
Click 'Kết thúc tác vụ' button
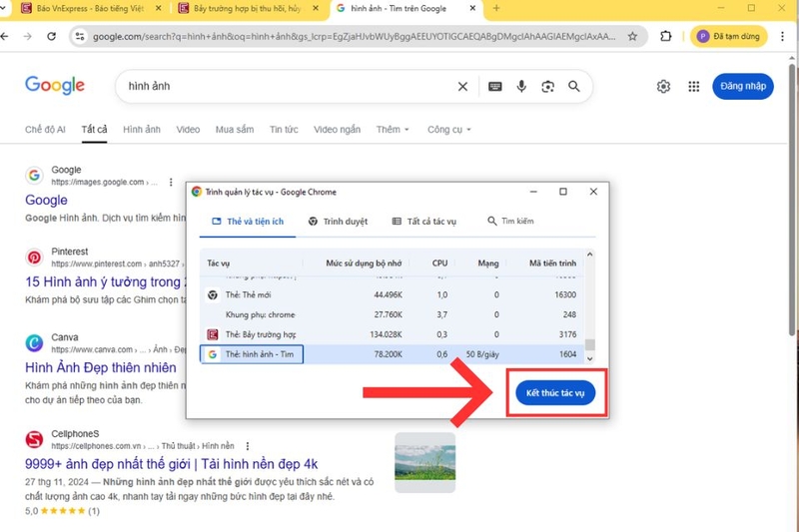555,393
